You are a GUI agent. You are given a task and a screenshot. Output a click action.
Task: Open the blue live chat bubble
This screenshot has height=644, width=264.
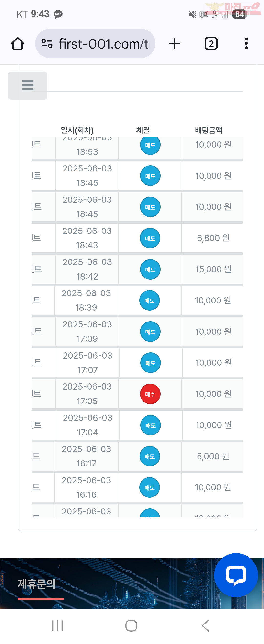pos(236,575)
